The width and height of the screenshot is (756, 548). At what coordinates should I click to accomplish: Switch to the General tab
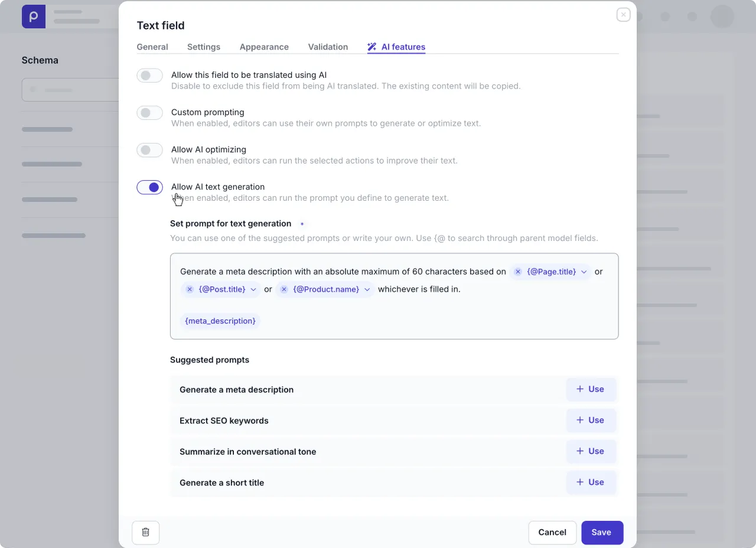tap(152, 47)
